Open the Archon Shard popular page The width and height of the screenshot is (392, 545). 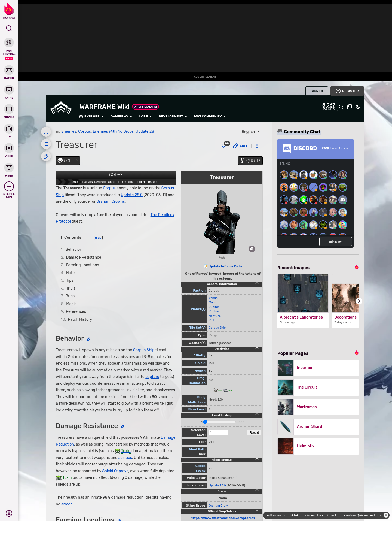[x=318, y=427]
